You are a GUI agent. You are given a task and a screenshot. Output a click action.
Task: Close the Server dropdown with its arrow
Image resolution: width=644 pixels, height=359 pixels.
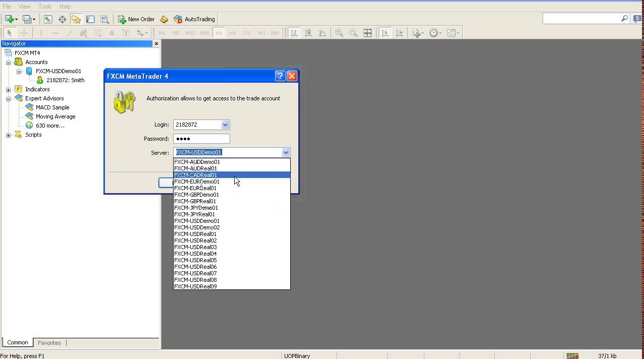pyautogui.click(x=286, y=152)
